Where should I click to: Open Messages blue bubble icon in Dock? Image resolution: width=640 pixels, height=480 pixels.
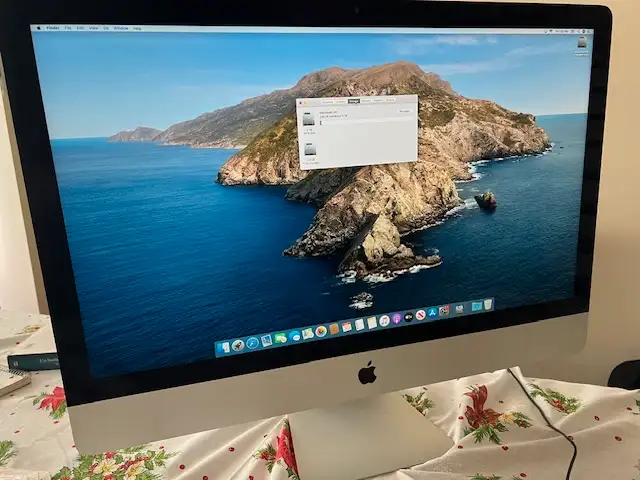click(x=295, y=336)
